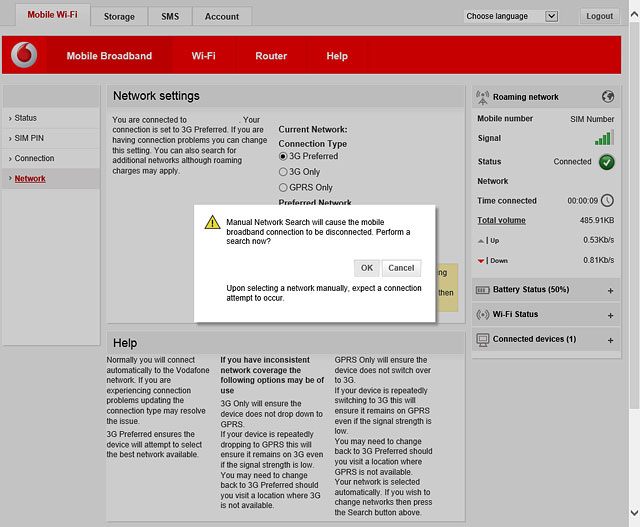
Task: Click the roaming network antenna icon
Action: (x=482, y=97)
